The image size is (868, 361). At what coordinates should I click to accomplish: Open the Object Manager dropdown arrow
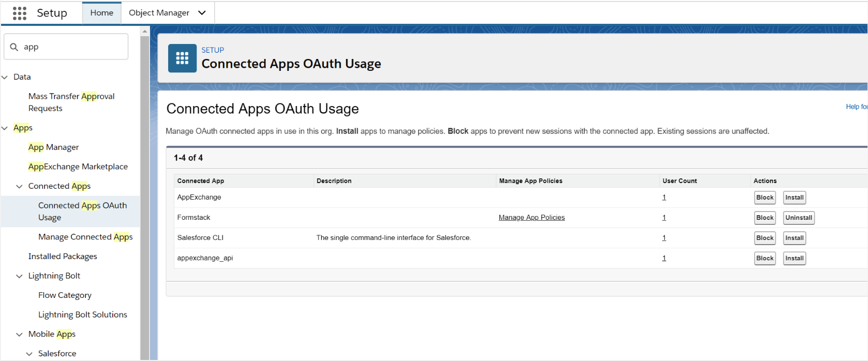click(x=202, y=13)
